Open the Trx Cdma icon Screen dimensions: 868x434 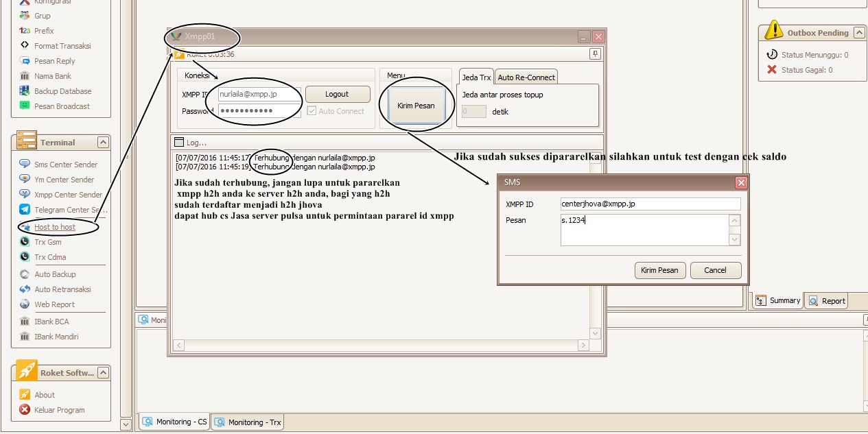tap(25, 257)
